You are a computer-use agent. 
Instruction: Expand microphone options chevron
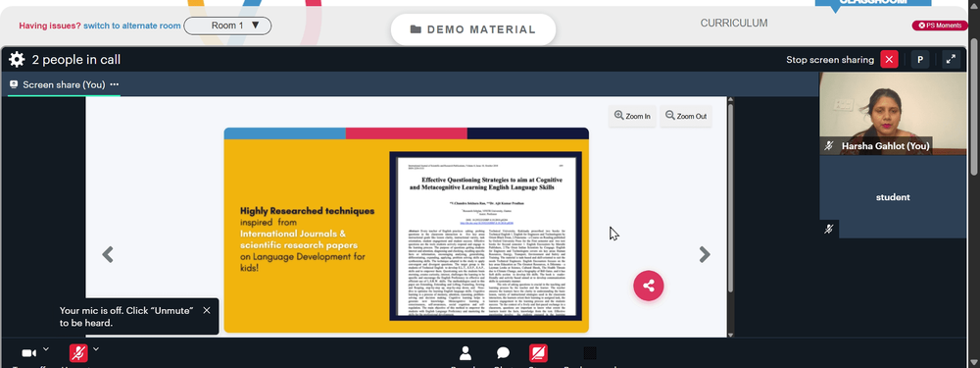(x=96, y=349)
